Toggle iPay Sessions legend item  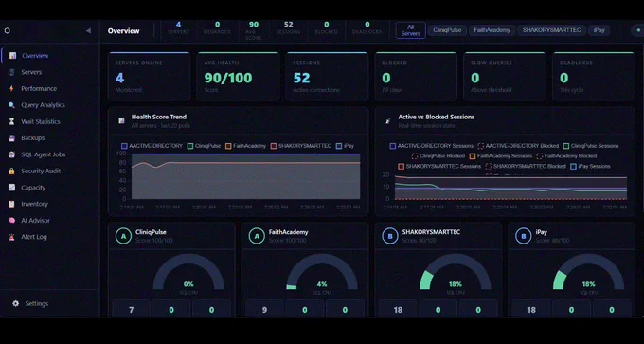[591, 167]
